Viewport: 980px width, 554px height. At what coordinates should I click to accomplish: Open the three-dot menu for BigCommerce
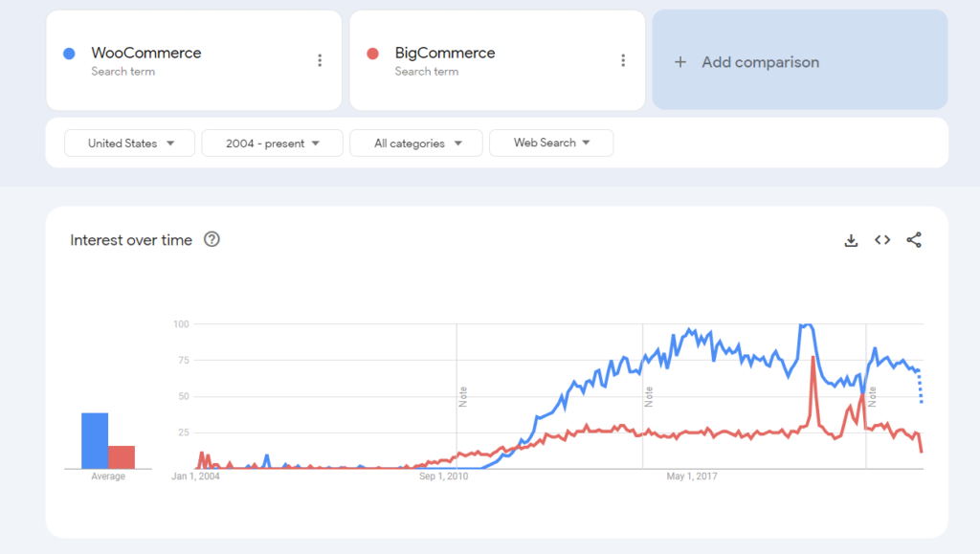click(623, 59)
